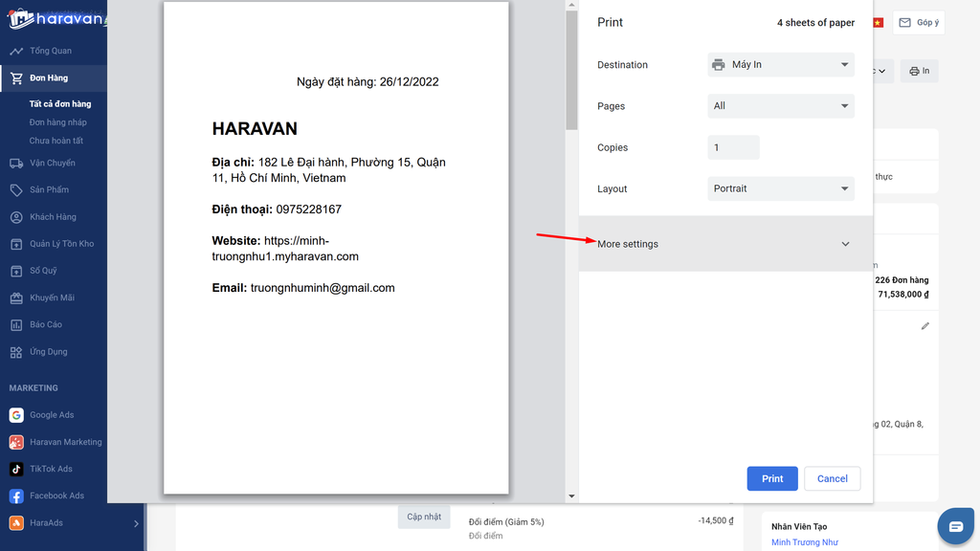Click 'Đổi điểm (Giảm 5%)' text
980x551 pixels.
click(x=506, y=521)
